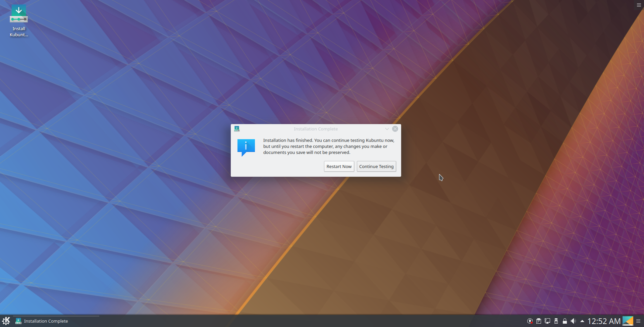Click show desktop icon in panel
The image size is (644, 327).
[x=628, y=321]
